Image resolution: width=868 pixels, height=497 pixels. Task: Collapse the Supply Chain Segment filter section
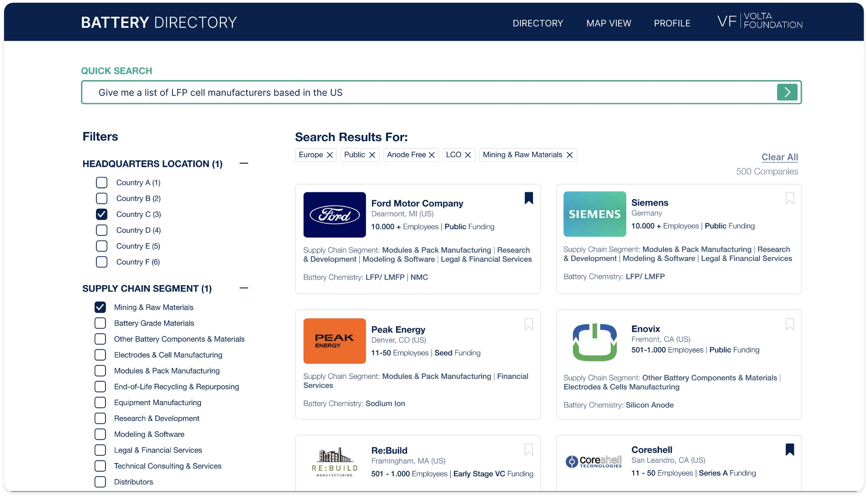(244, 288)
